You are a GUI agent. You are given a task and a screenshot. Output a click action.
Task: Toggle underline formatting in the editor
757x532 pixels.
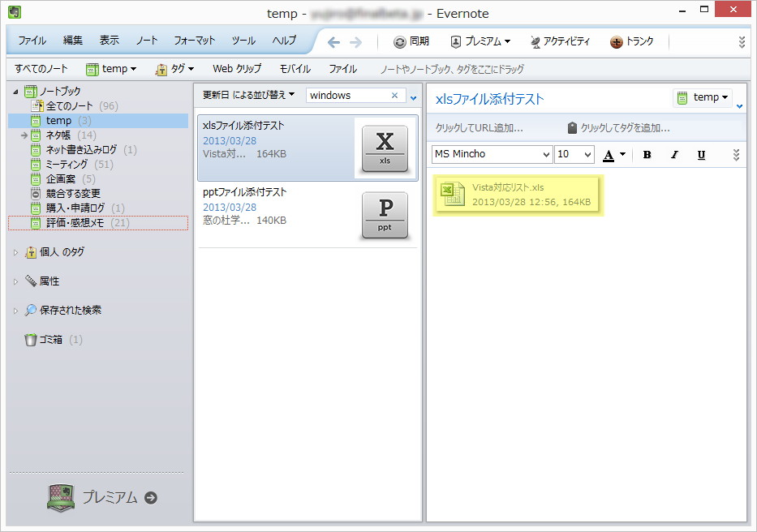click(x=701, y=154)
